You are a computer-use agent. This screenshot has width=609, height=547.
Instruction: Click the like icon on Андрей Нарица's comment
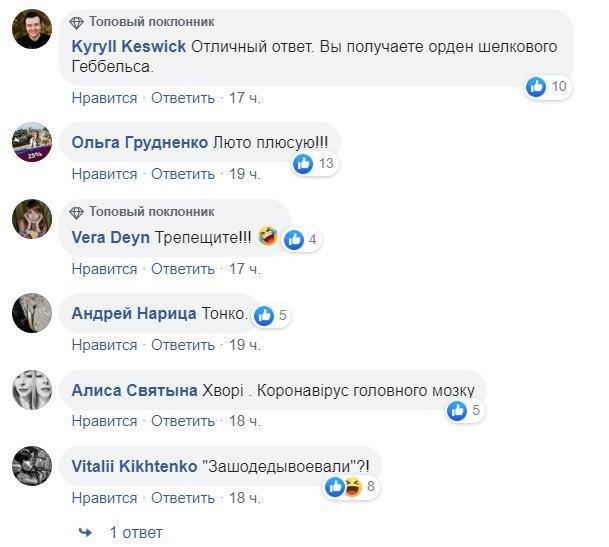pyautogui.click(x=265, y=315)
